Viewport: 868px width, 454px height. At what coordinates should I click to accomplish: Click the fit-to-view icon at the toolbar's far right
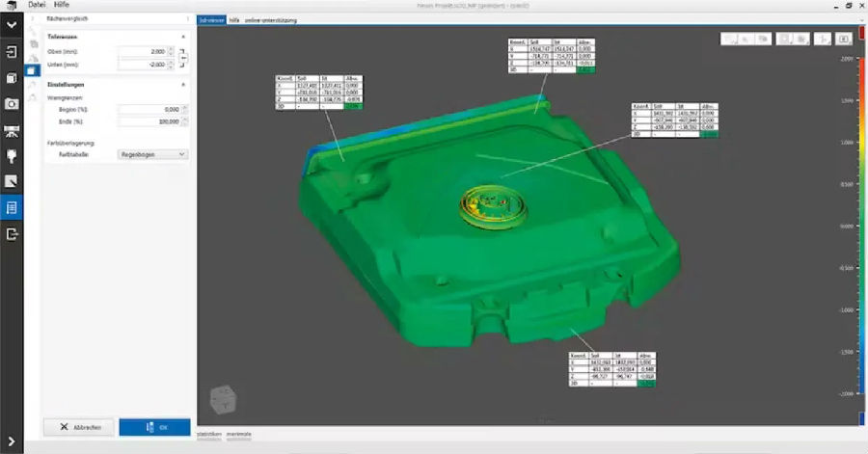844,40
